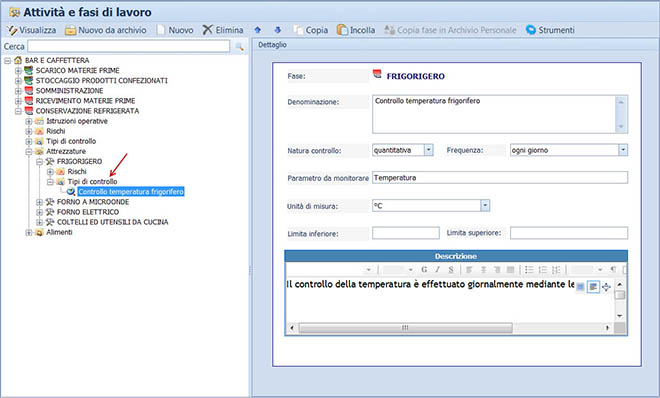
Task: Select FRIGORIGERO equipment in tree
Action: click(x=80, y=162)
